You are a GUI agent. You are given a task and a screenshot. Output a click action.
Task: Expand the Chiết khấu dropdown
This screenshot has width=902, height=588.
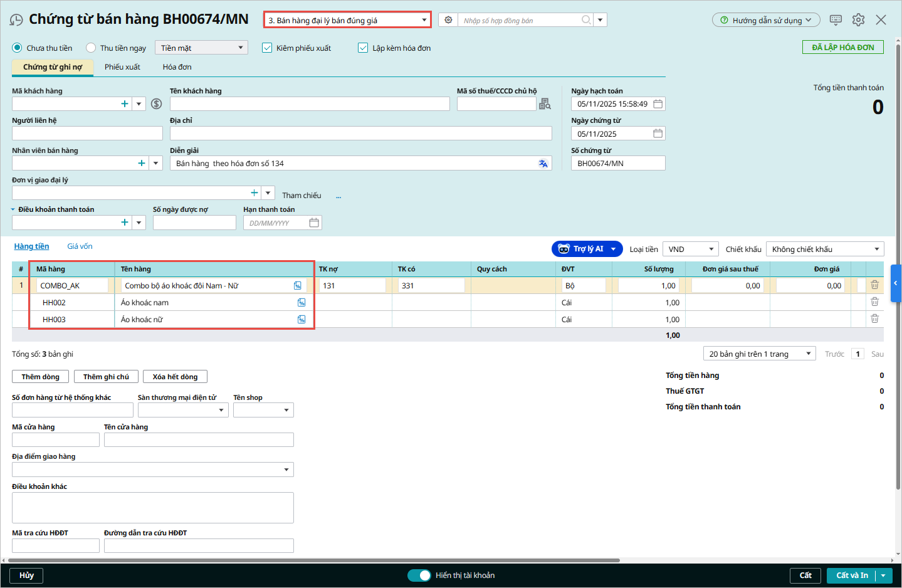[x=824, y=249]
